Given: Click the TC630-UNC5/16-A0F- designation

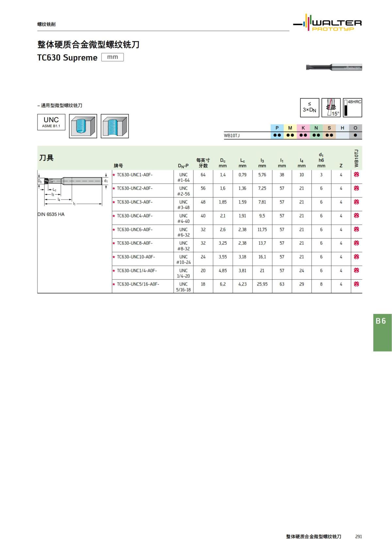Looking at the screenshot, I should pyautogui.click(x=138, y=284).
